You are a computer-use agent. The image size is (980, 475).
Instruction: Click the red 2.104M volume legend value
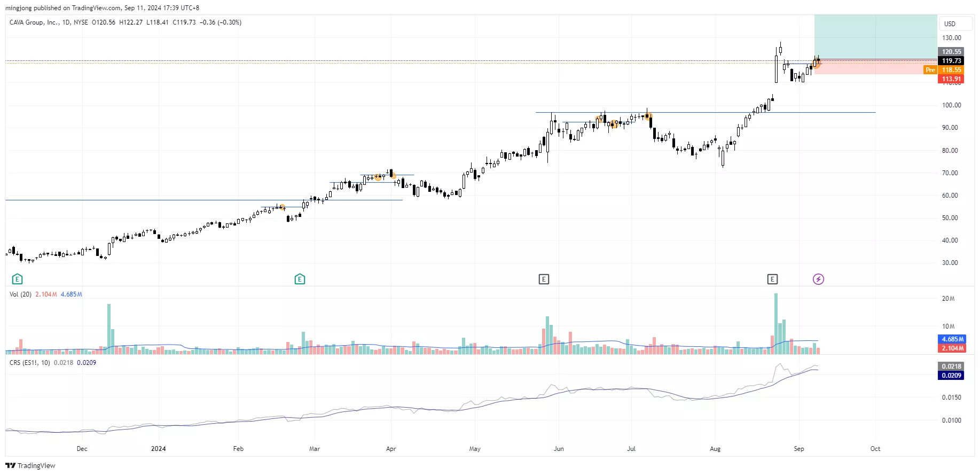46,294
